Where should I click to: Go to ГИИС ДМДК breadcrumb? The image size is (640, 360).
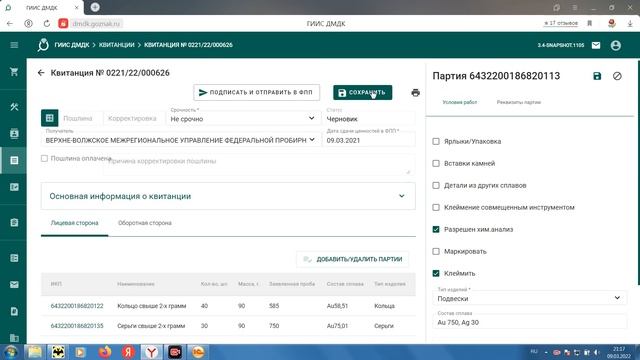click(x=72, y=45)
